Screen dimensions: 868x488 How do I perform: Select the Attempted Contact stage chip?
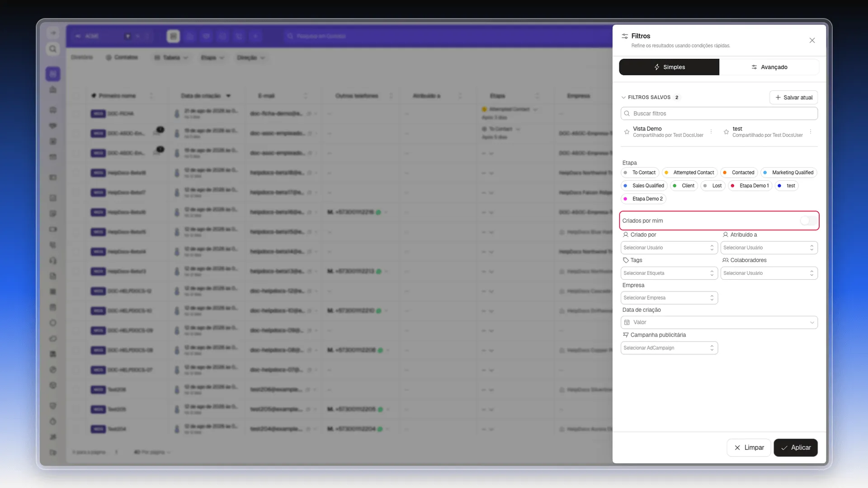coord(689,173)
